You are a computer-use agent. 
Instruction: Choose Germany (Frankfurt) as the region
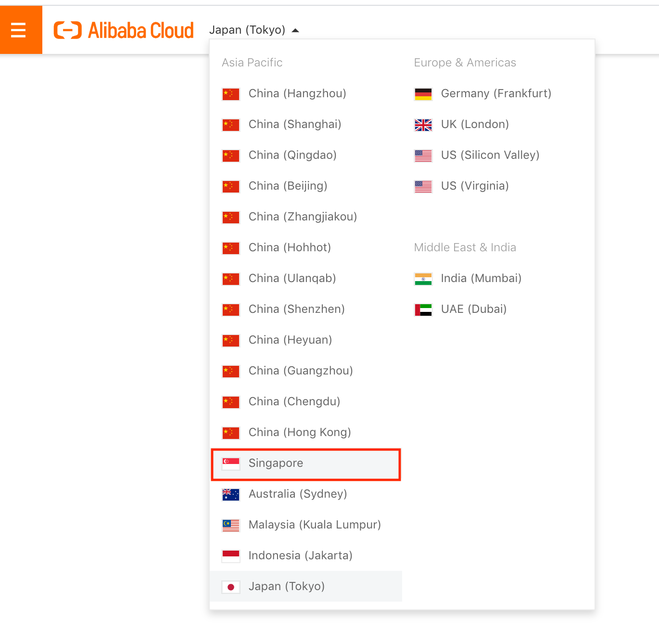(496, 94)
